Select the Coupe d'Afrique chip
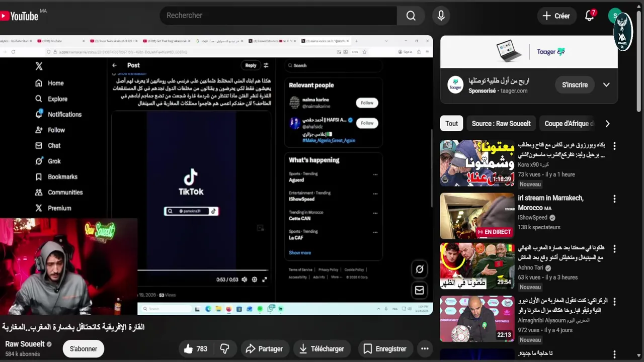This screenshot has height=362, width=644. [569, 123]
